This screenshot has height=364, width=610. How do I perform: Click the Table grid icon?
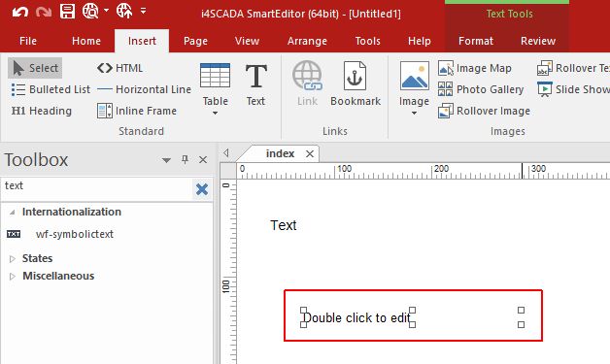coord(215,76)
